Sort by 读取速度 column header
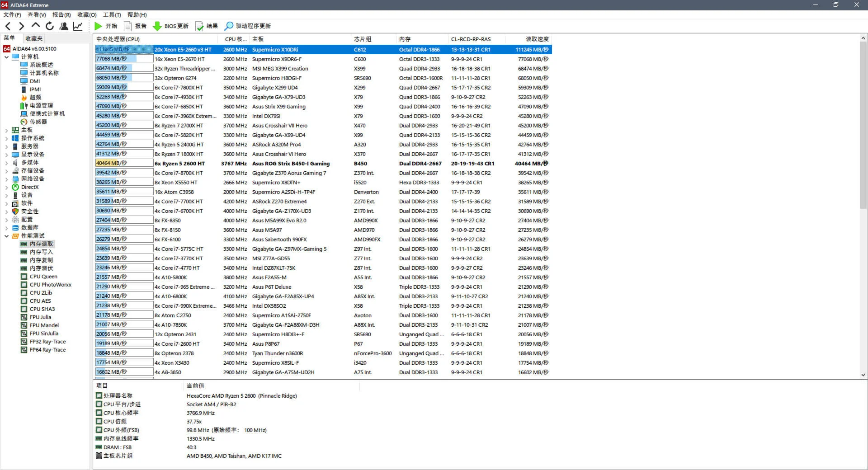The image size is (868, 470). [537, 39]
